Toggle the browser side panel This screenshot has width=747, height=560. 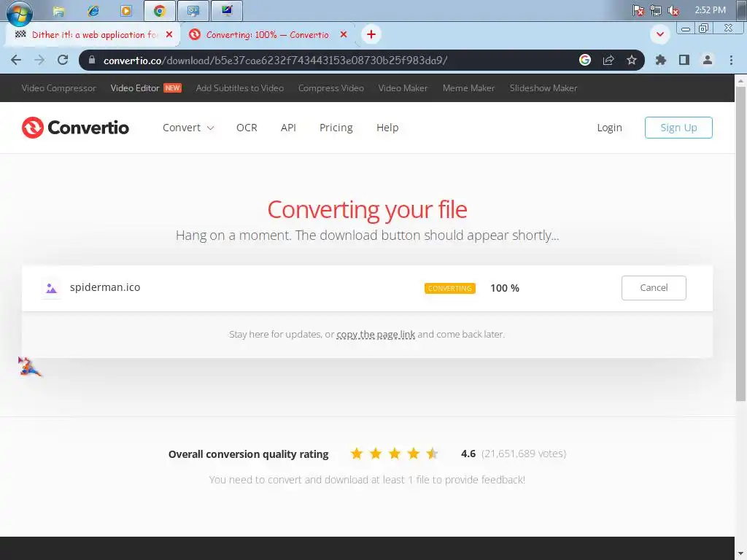[x=684, y=60]
